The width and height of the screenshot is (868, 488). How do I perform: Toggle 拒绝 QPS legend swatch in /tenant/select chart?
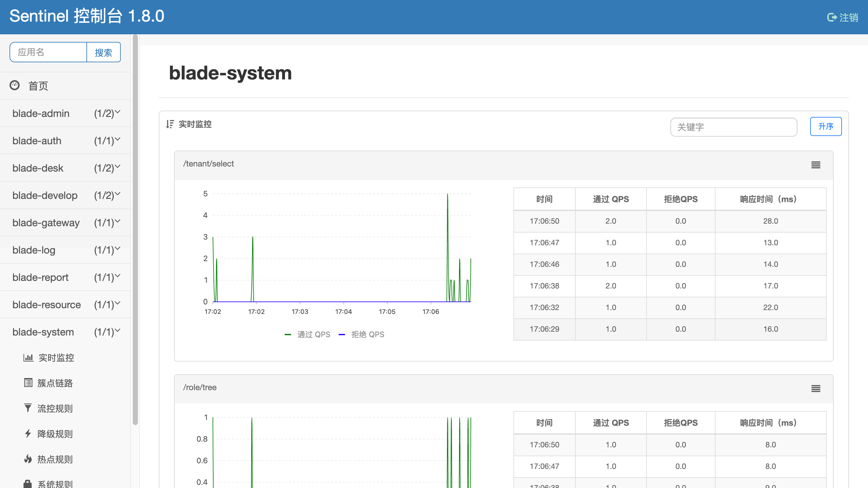pyautogui.click(x=341, y=334)
